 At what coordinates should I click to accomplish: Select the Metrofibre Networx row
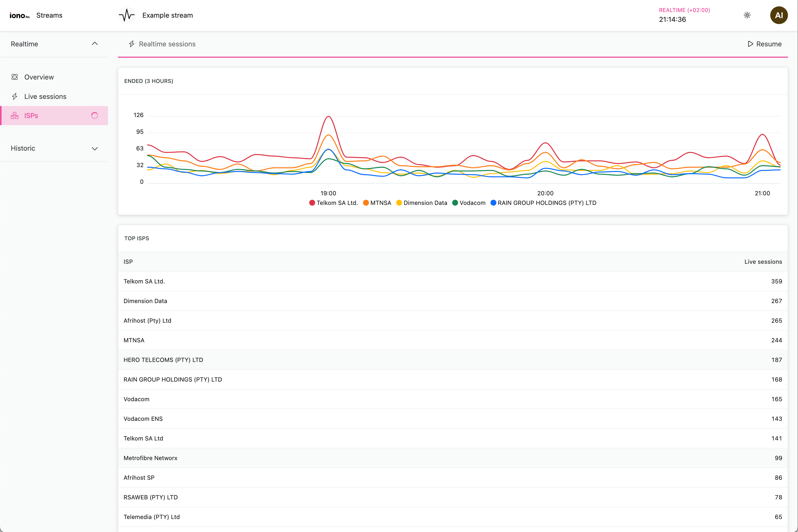pyautogui.click(x=453, y=458)
